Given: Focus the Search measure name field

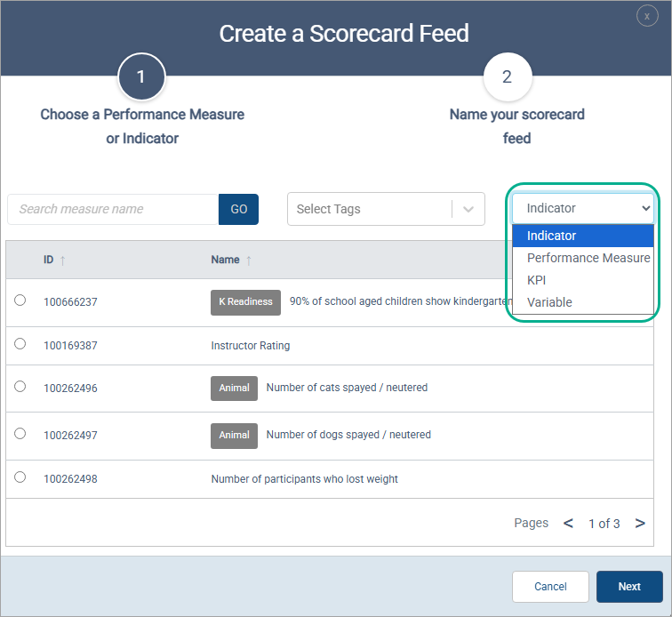Looking at the screenshot, I should pyautogui.click(x=113, y=209).
